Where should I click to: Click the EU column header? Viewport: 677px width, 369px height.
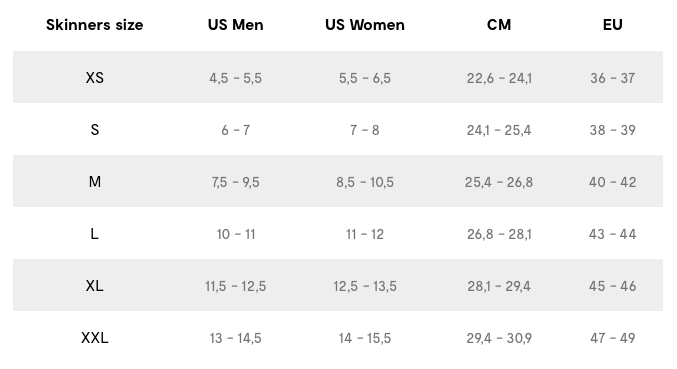(613, 25)
